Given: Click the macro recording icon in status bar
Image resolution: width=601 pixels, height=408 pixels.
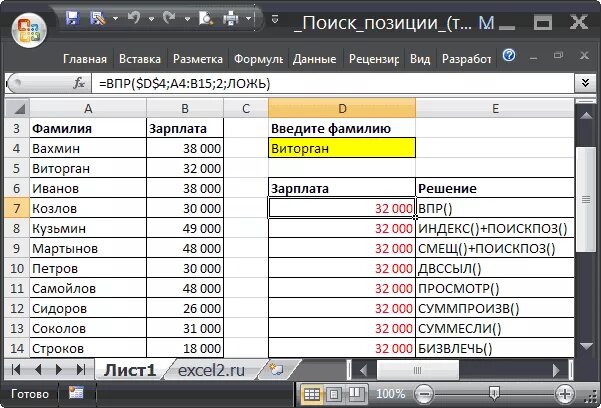Looking at the screenshot, I should pyautogui.click(x=76, y=393).
